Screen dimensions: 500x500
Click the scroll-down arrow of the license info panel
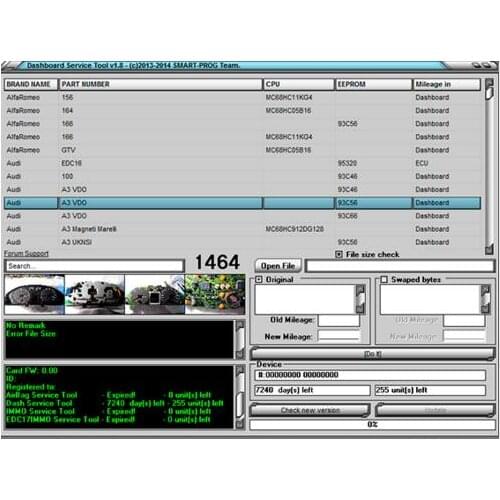240,424
